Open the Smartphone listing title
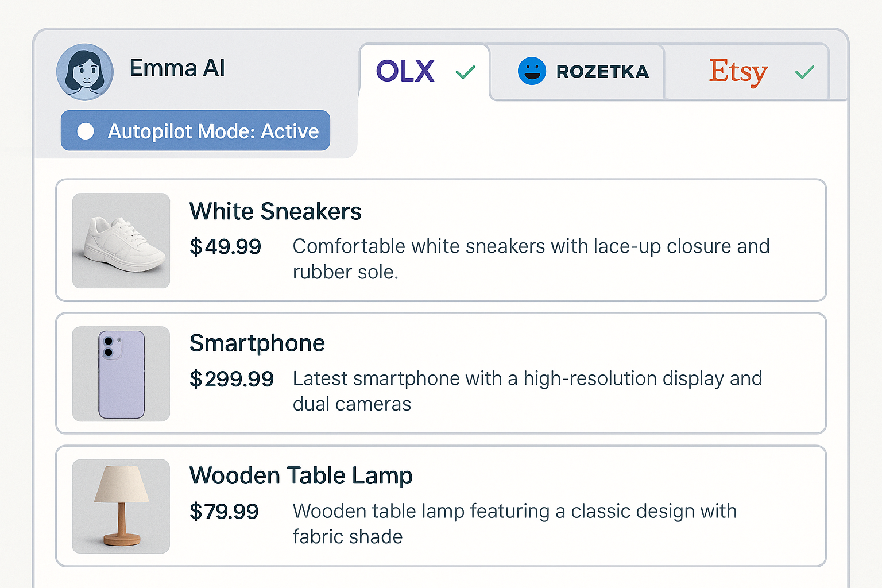 pyautogui.click(x=257, y=343)
